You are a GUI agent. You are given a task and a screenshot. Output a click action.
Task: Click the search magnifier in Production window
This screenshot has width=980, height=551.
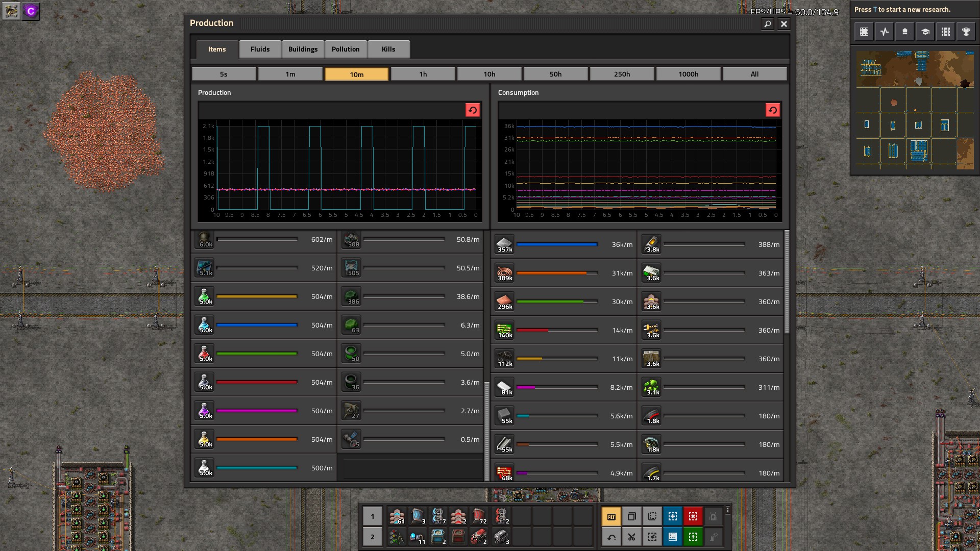pos(767,24)
